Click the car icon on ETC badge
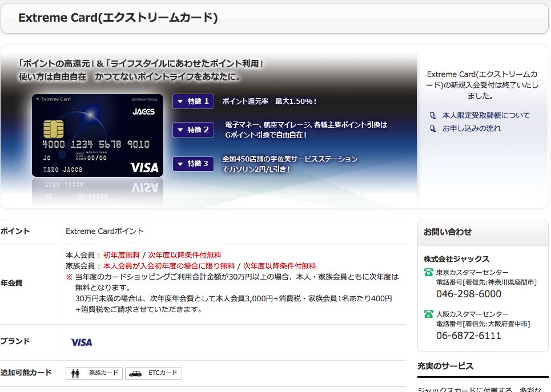This screenshot has height=392, width=551. tap(135, 374)
